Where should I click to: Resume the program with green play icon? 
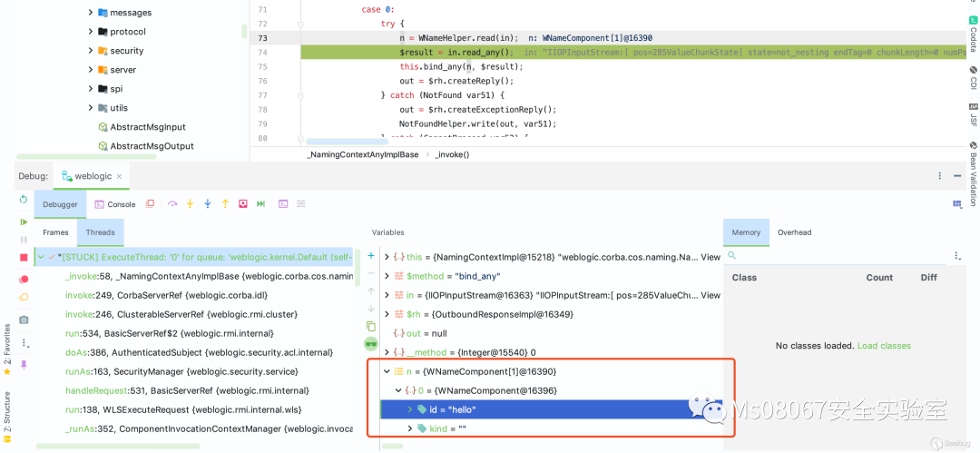point(24,222)
